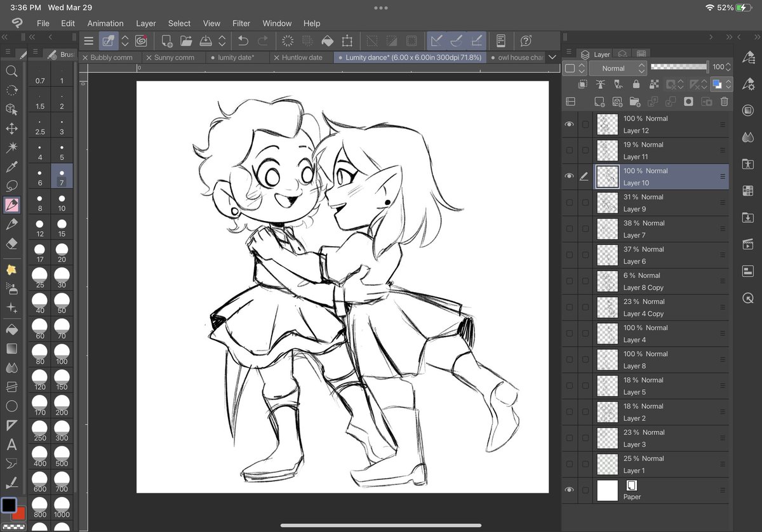This screenshot has height=532, width=762.
Task: Select brush size 10
Action: [x=62, y=202]
